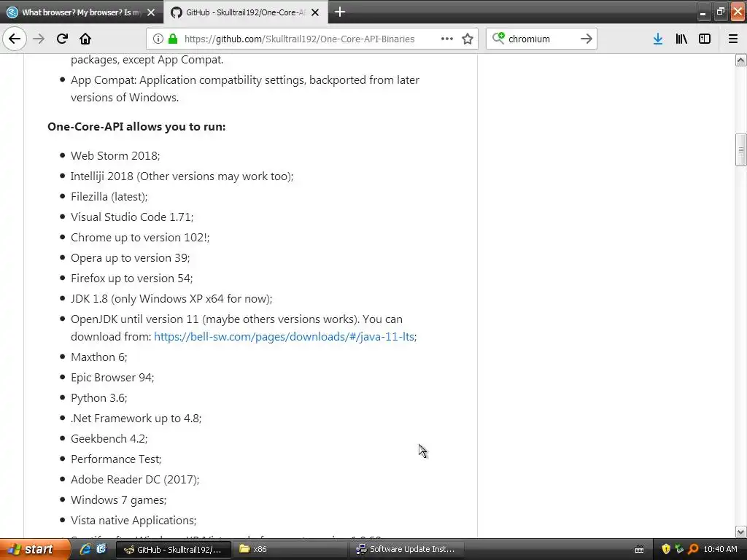747x560 pixels.
Task: Click the keyboard icon in the taskbar
Action: (639, 550)
